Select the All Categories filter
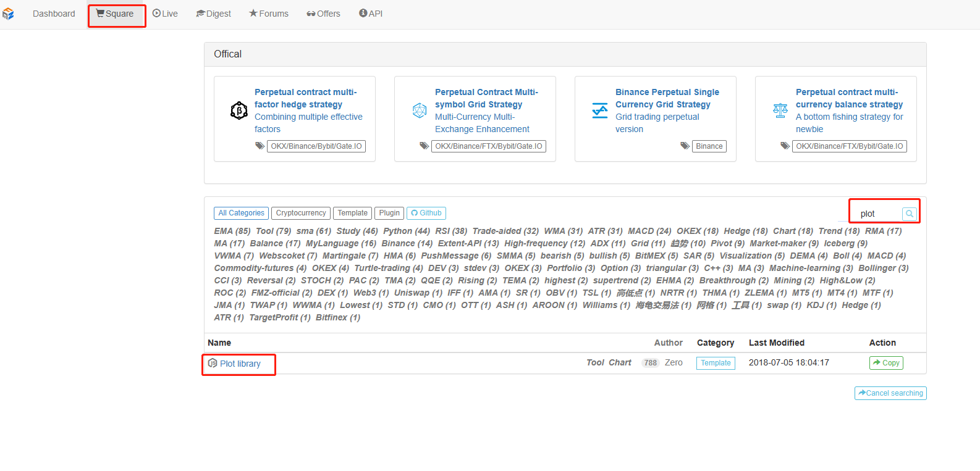The width and height of the screenshot is (980, 471). (x=241, y=213)
